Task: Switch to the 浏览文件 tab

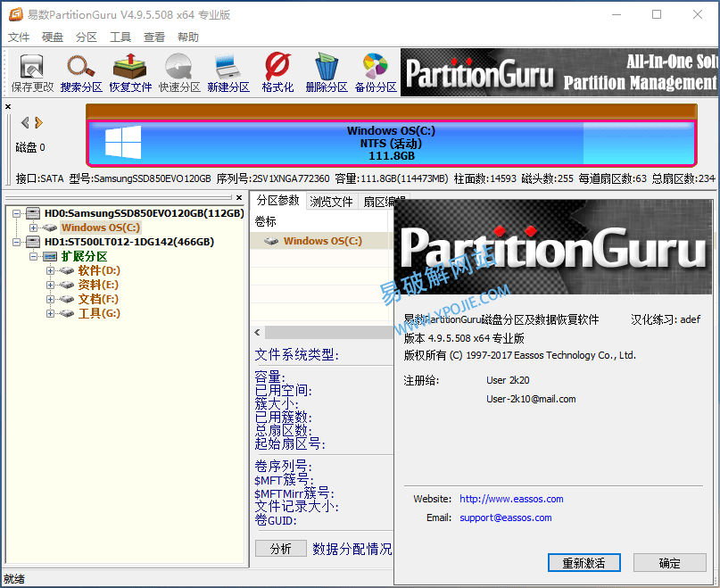Action: pos(331,201)
